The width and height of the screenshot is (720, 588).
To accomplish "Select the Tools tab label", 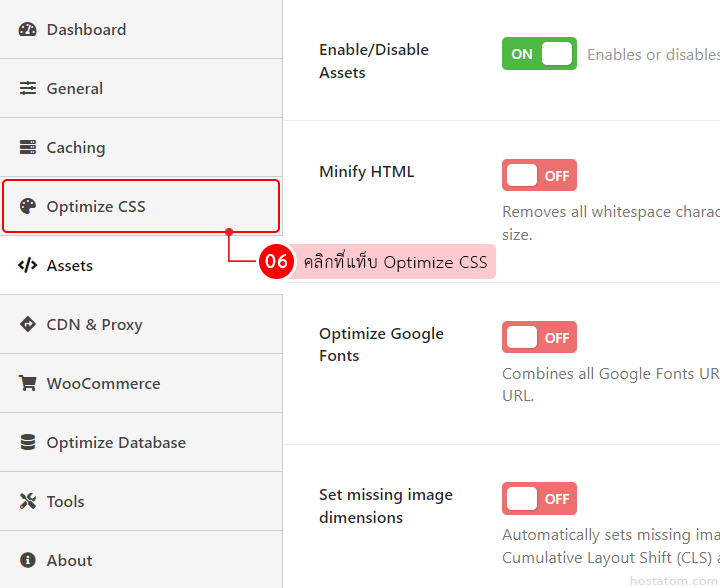I will [x=66, y=502].
